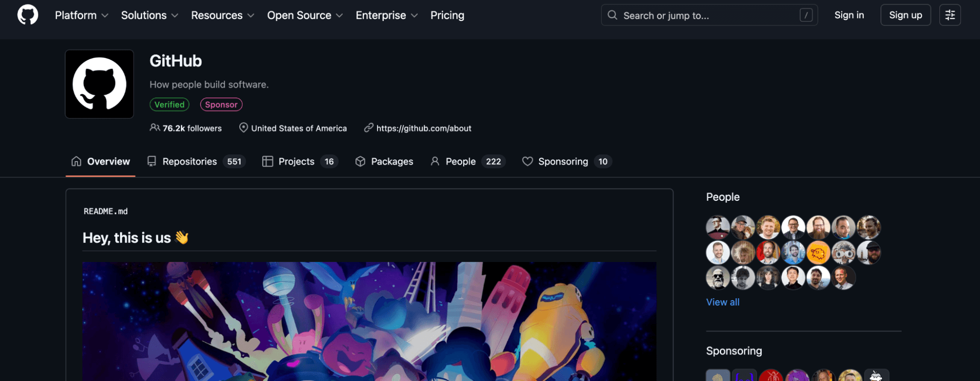This screenshot has width=980, height=381.
Task: Click the followers people icon
Action: [154, 128]
